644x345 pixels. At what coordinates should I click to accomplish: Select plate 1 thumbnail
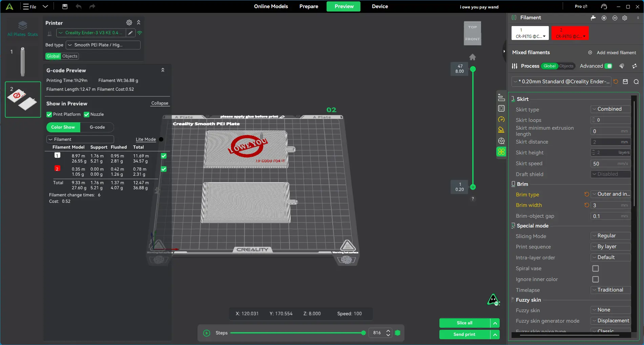pyautogui.click(x=23, y=62)
